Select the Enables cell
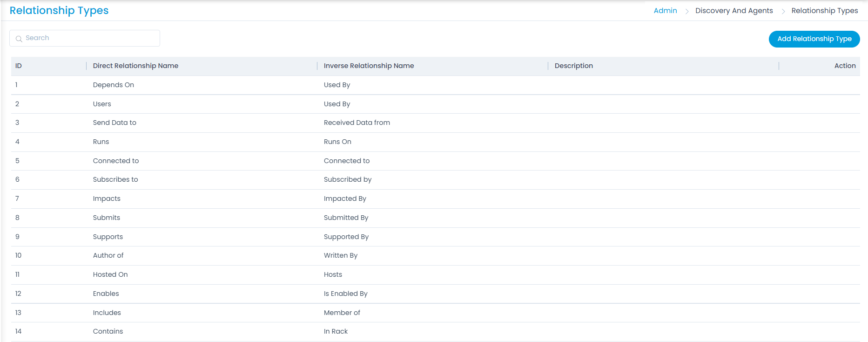Screen dimensions: 868x342 (x=106, y=294)
